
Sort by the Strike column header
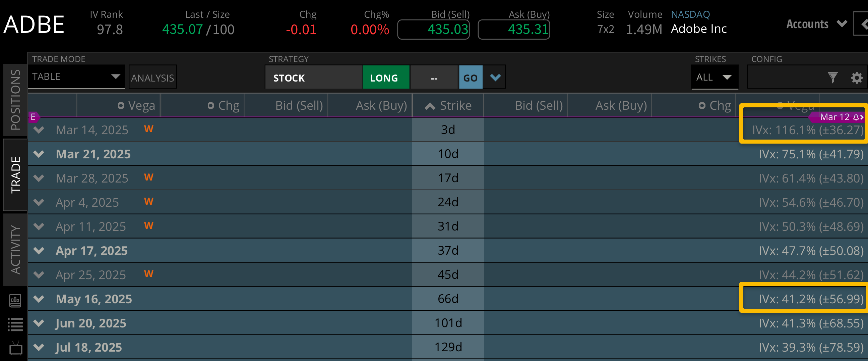coord(448,106)
